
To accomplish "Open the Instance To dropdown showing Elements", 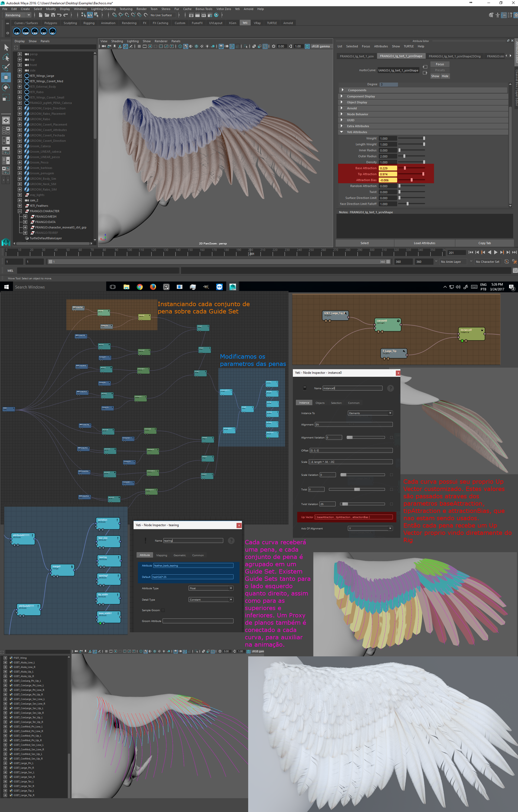I will 370,413.
